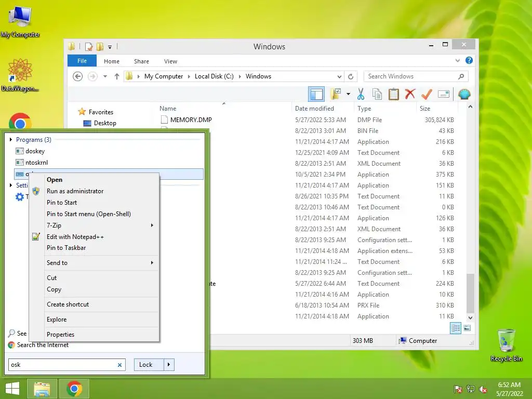Expand the Settings group in search results
Screen dimensions: 532x399
[11, 185]
